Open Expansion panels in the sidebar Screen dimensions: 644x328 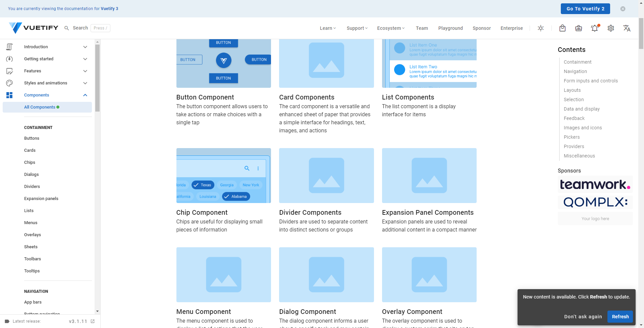pos(41,199)
